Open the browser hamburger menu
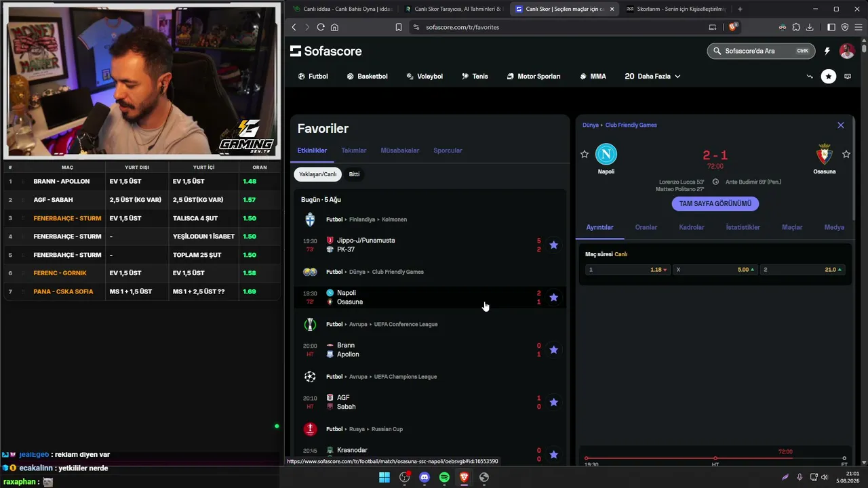 [x=858, y=27]
